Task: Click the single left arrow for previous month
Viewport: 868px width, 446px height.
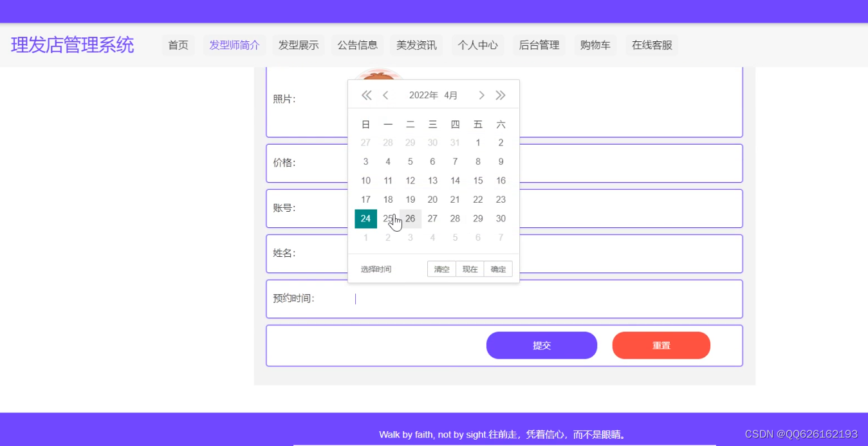Action: [x=385, y=95]
